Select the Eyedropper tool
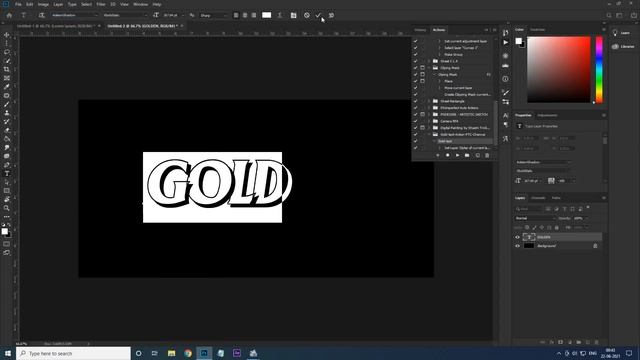 pyautogui.click(x=7, y=87)
